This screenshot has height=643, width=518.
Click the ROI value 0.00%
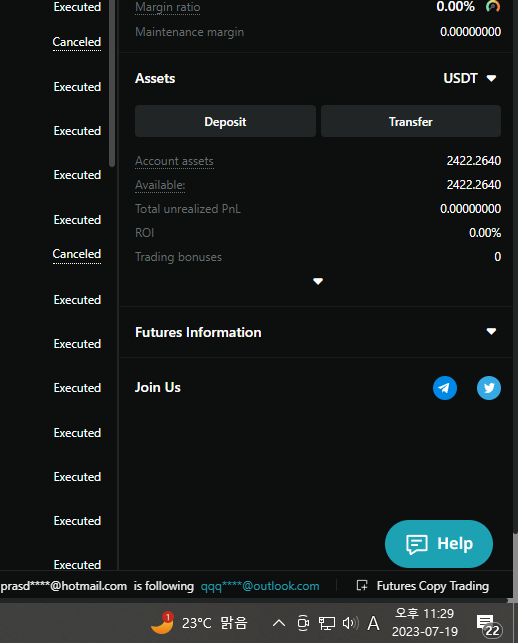tap(485, 233)
